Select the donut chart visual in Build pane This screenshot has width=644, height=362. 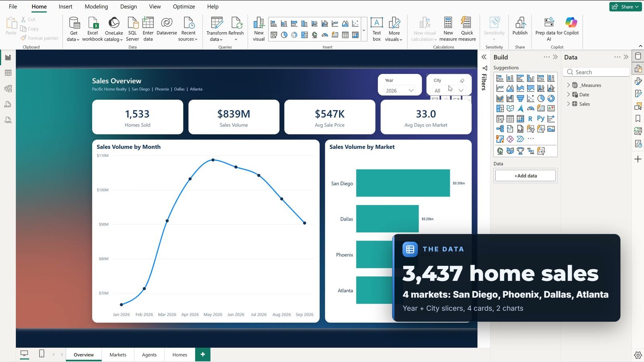551,98
